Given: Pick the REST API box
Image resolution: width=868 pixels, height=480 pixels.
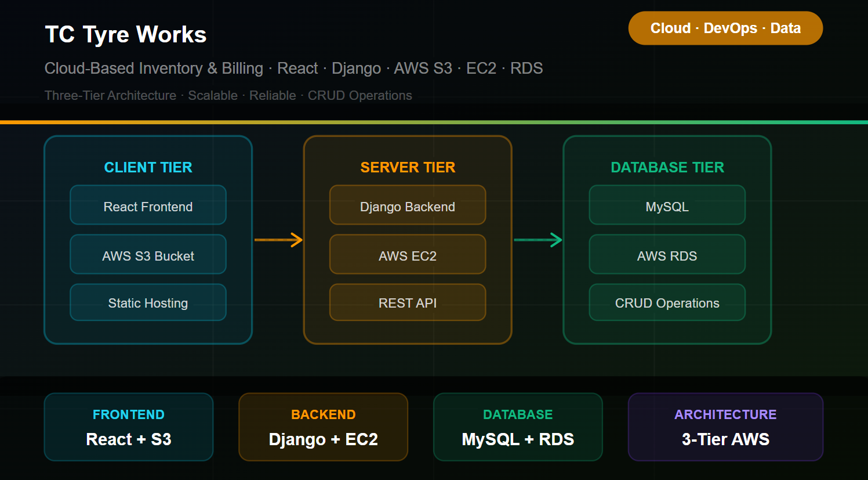Looking at the screenshot, I should [x=408, y=302].
